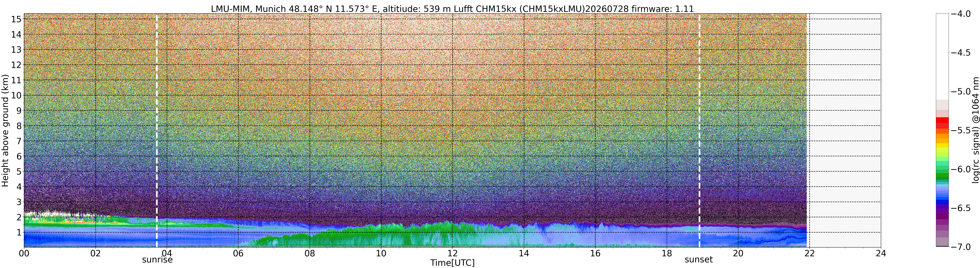980x268 pixels.
Task: Click the time axis tick label "24"
Action: point(881,254)
